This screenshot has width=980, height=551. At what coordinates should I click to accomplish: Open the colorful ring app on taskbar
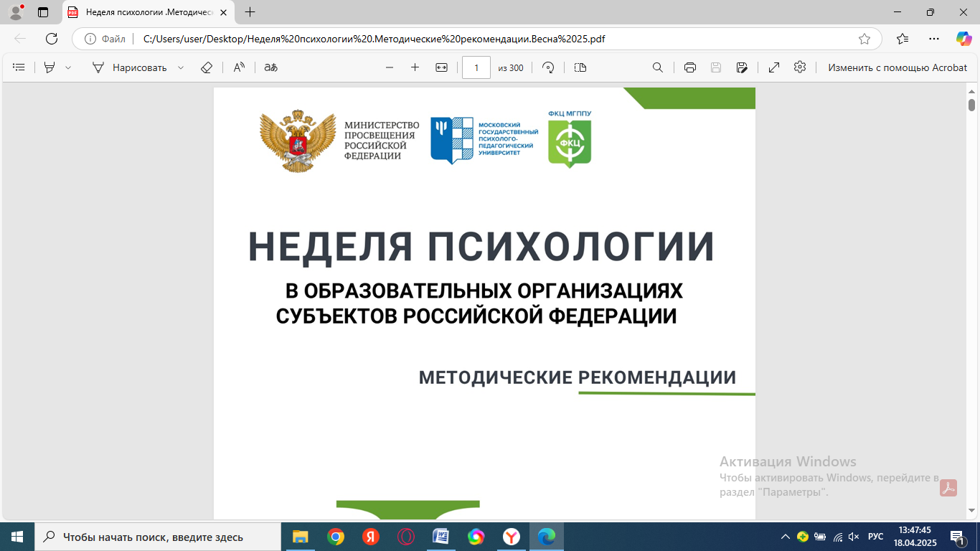(476, 537)
